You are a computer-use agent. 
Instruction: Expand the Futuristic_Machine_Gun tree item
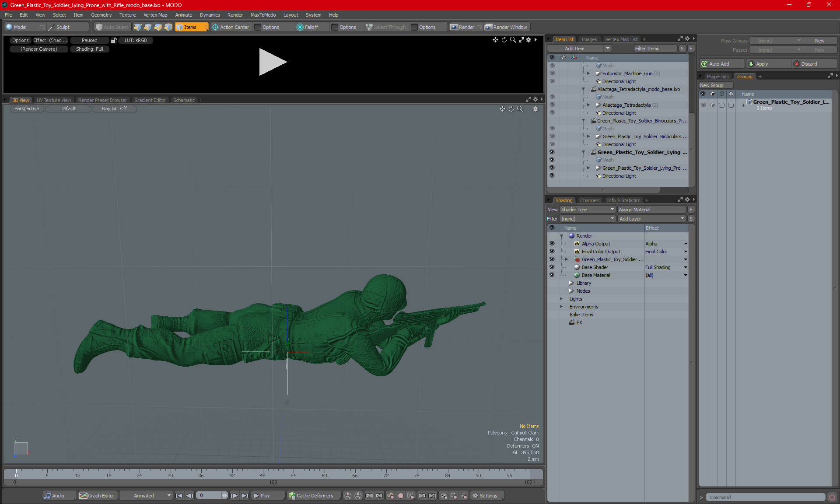click(588, 73)
